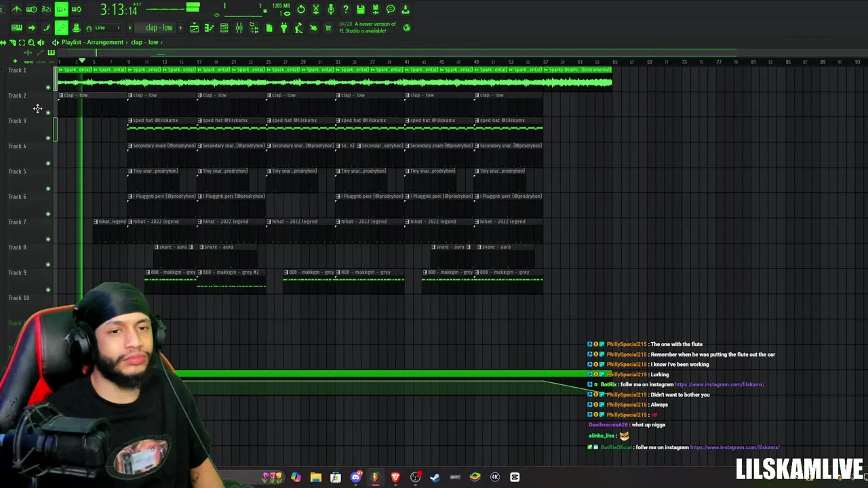This screenshot has width=868, height=488.
Task: Open the chat bubble icon in toolbar
Action: pyautogui.click(x=390, y=9)
